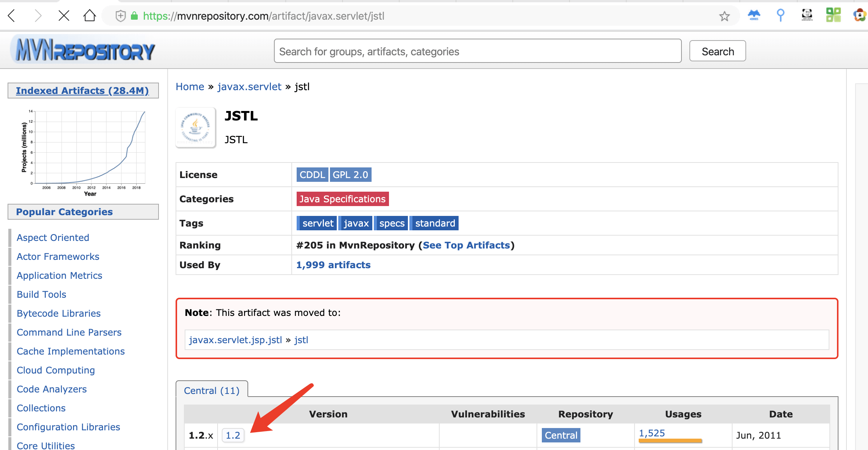Image resolution: width=868 pixels, height=450 pixels.
Task: Open Configuration Libraries category
Action: click(x=68, y=427)
